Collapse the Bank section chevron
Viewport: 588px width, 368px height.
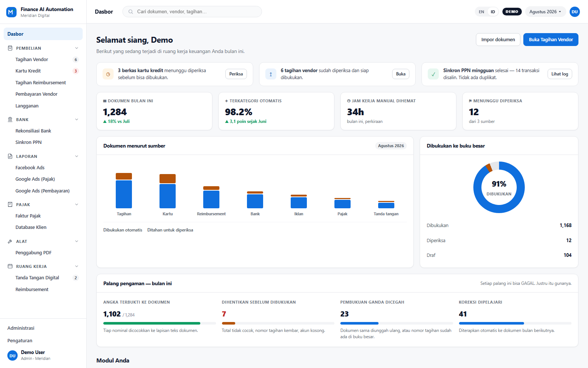[76, 120]
